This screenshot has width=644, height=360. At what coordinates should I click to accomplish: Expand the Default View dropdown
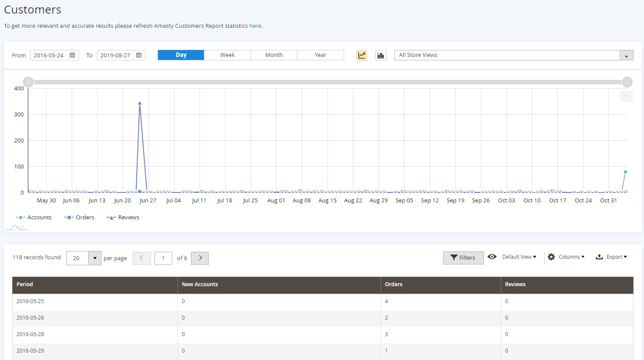[519, 257]
